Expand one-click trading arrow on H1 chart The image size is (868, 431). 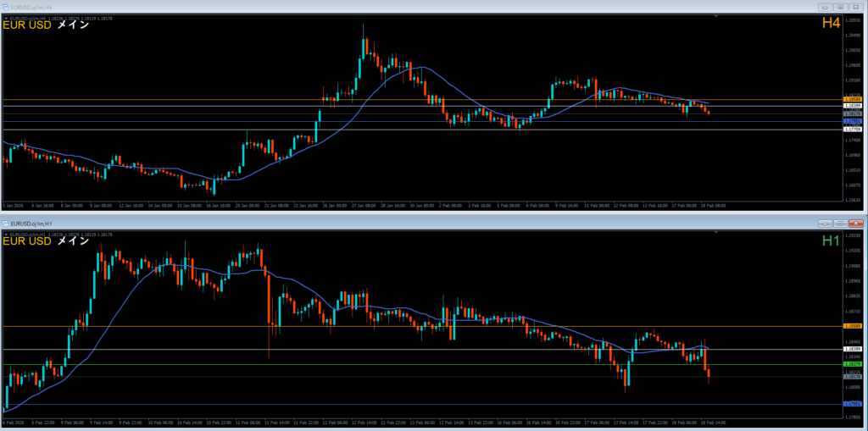coord(5,233)
